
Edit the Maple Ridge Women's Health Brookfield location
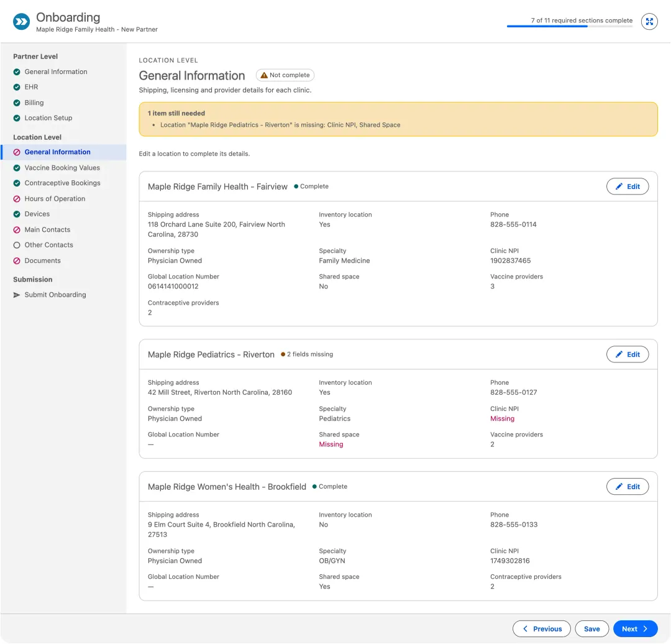628,487
